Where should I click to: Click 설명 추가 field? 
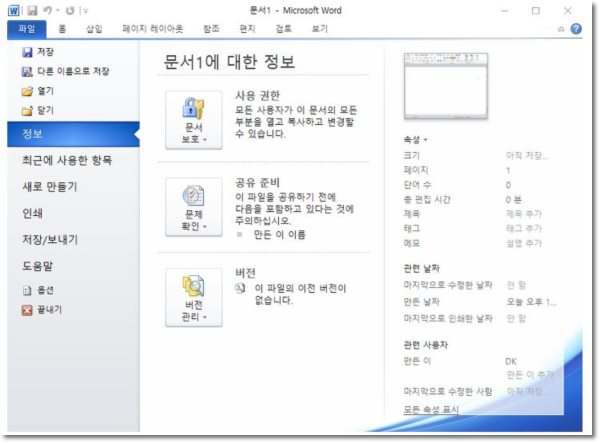click(x=524, y=243)
